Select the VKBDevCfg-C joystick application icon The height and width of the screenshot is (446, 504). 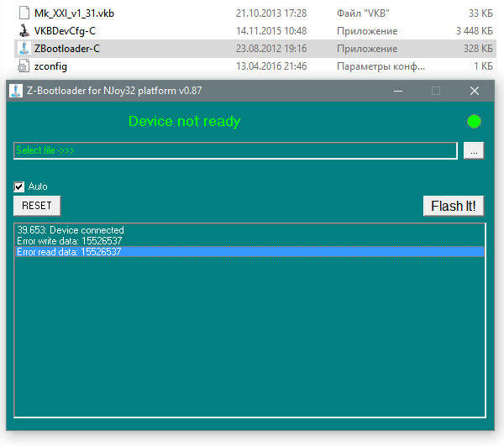(24, 31)
